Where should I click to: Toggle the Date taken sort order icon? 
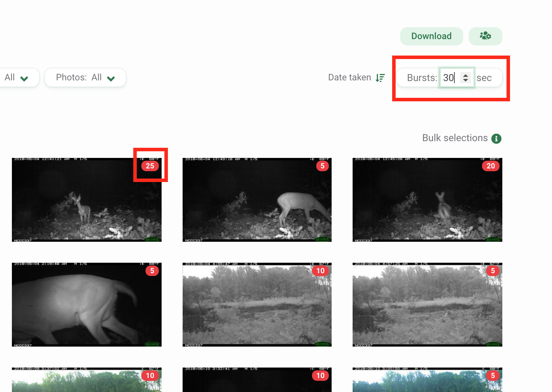point(380,78)
